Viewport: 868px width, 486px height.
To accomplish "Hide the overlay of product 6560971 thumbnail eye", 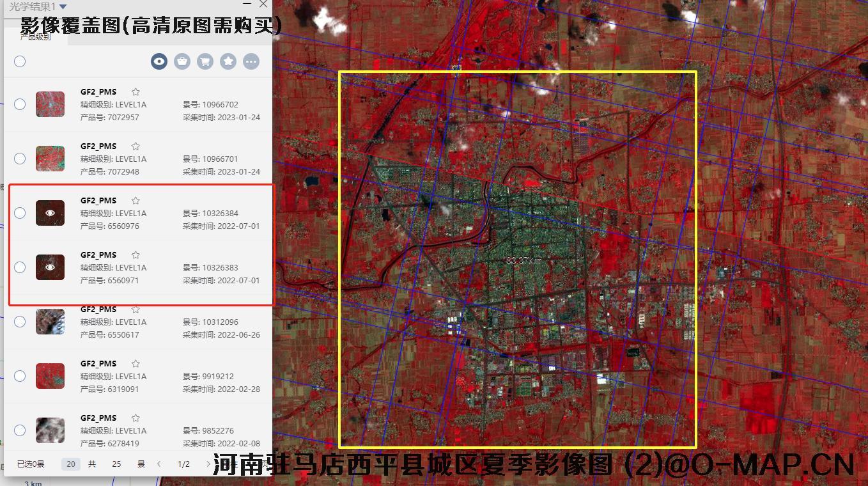I will pos(50,267).
